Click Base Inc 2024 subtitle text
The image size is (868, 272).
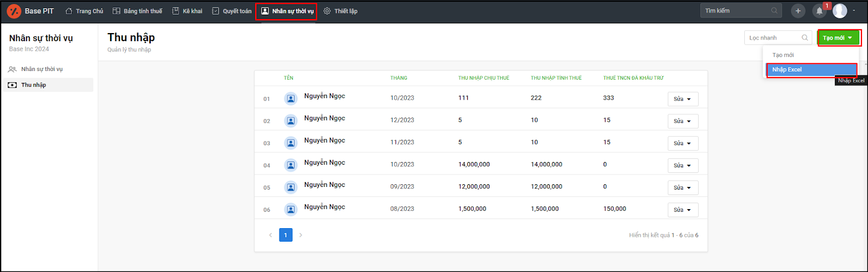click(x=29, y=49)
